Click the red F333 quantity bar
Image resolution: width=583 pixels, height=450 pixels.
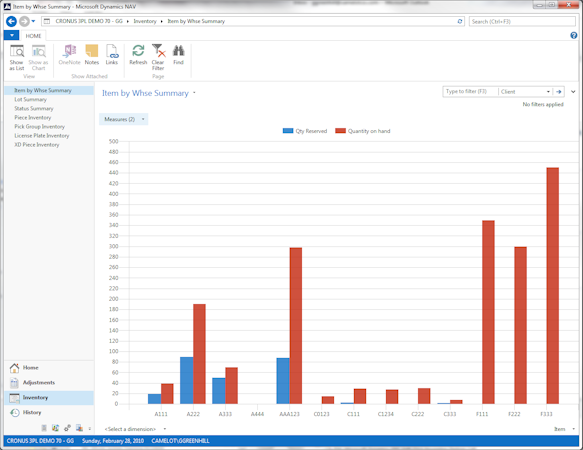(553, 286)
